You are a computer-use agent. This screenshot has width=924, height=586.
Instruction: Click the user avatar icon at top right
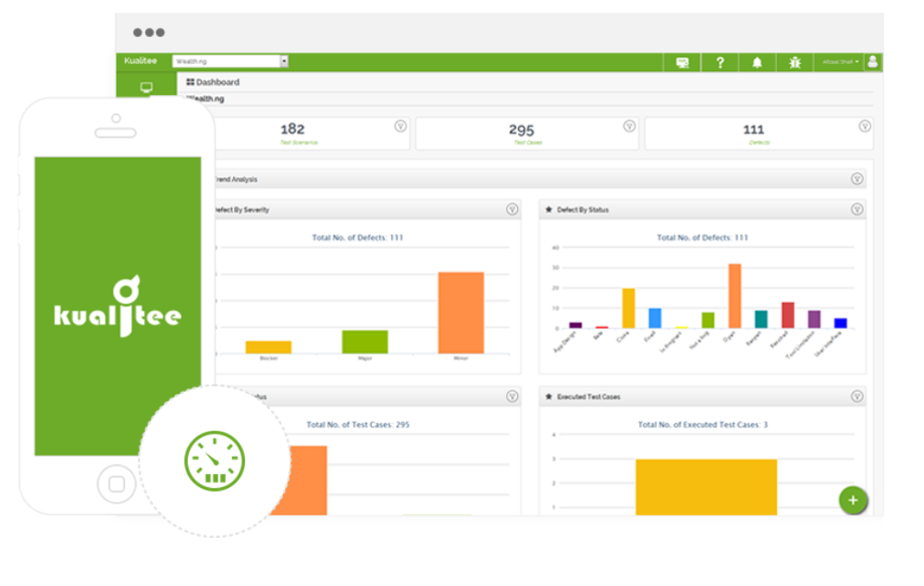(873, 61)
